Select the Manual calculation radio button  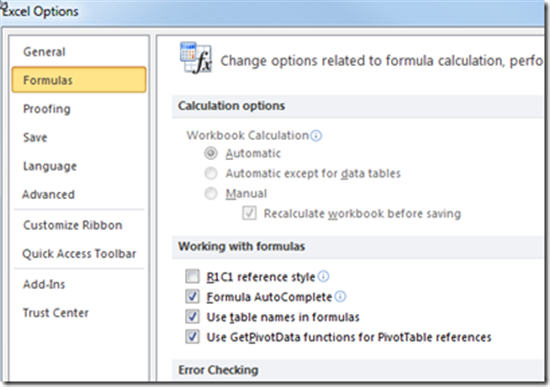211,193
